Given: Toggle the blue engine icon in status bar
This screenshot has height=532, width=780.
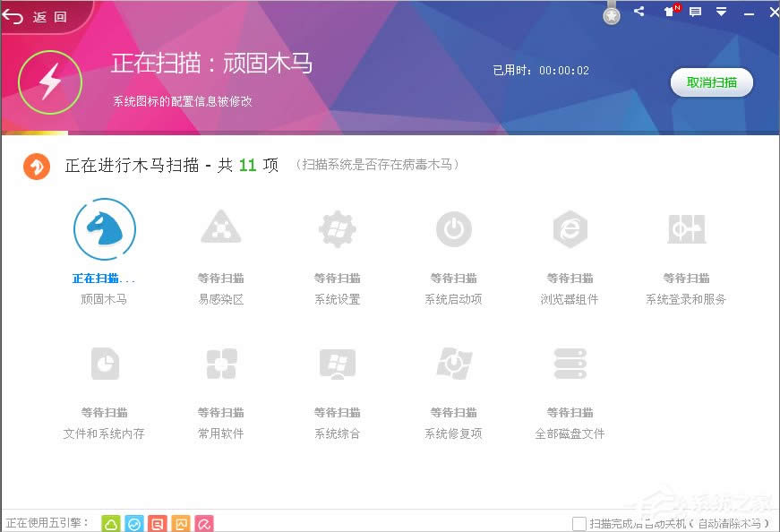Looking at the screenshot, I should 134,523.
